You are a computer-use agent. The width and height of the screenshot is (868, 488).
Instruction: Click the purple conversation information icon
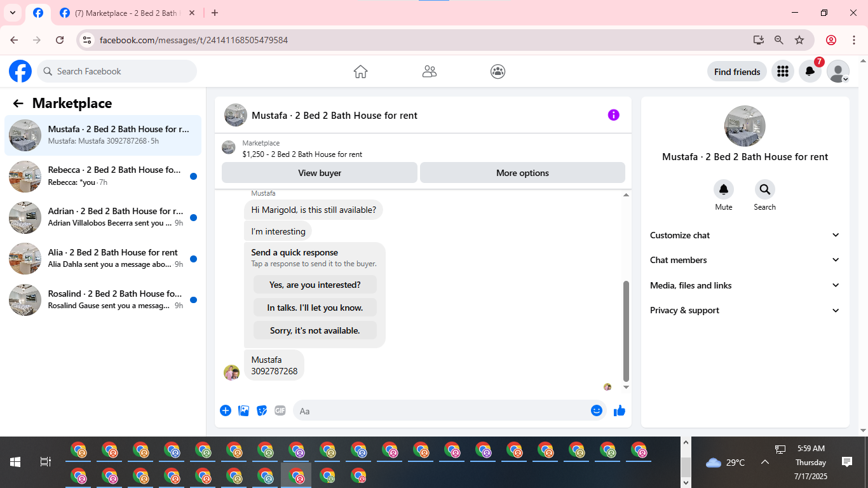613,115
